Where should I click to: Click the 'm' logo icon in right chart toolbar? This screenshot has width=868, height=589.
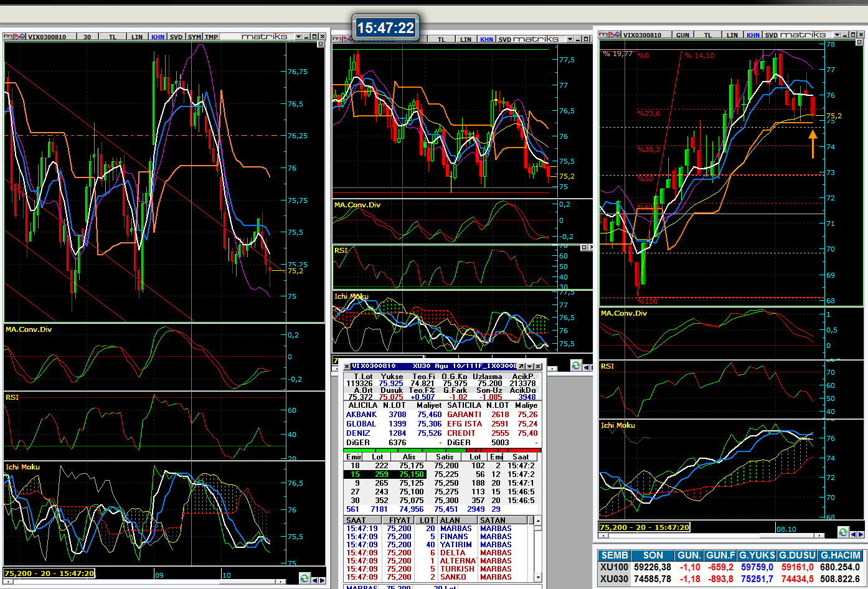pyautogui.click(x=604, y=35)
